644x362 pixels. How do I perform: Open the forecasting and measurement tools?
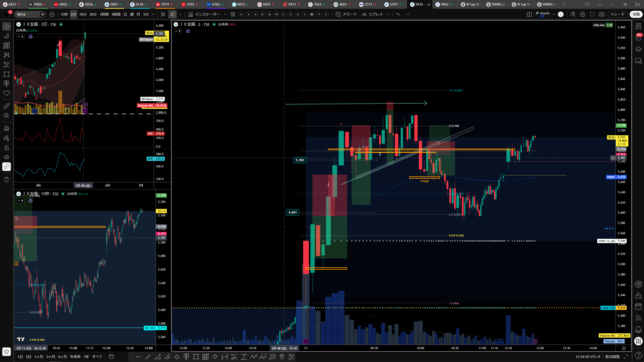[x=7, y=65]
